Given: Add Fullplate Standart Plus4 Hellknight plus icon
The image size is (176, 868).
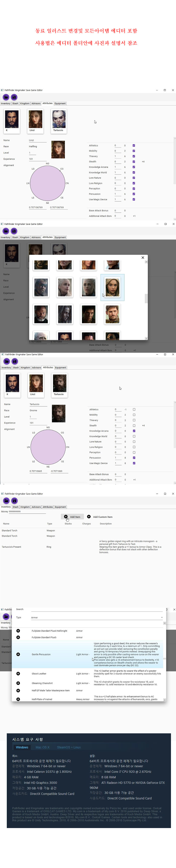Looking at the screenshot, I should (18, 631).
